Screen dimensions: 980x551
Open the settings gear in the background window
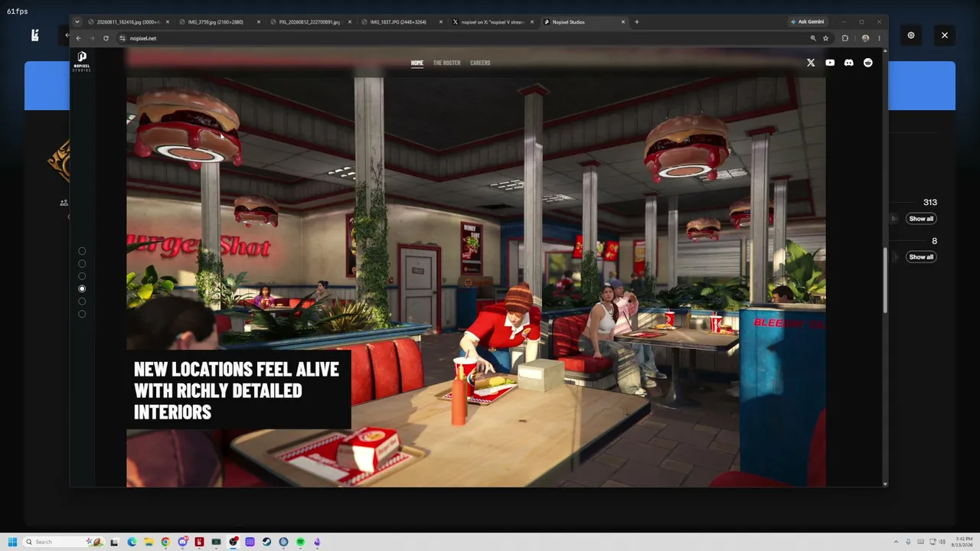(911, 35)
